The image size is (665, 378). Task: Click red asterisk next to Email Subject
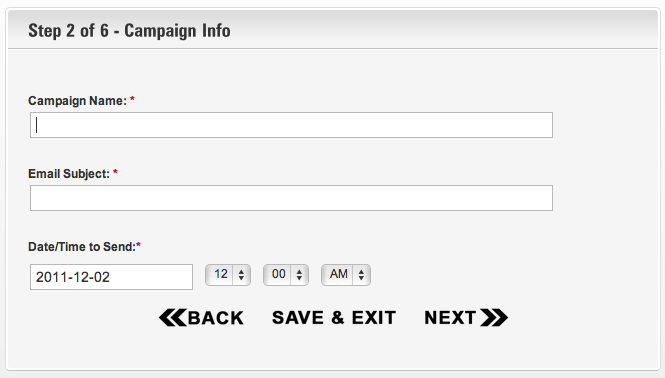(115, 172)
